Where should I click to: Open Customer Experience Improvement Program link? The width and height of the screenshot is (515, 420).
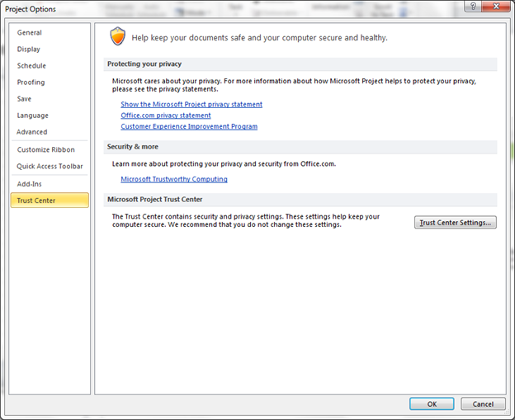click(189, 126)
